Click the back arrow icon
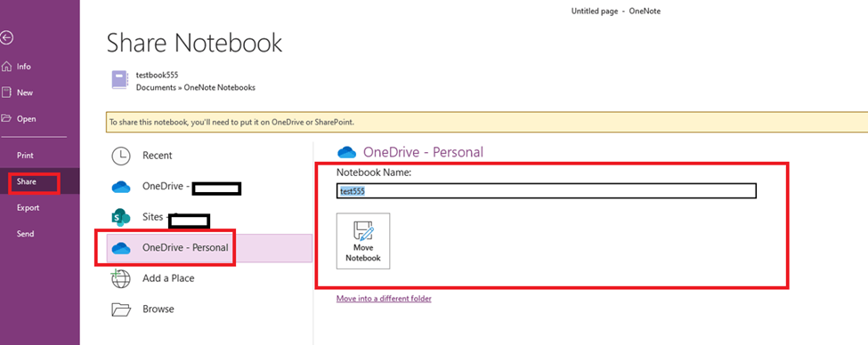The height and width of the screenshot is (345, 868). tap(6, 37)
